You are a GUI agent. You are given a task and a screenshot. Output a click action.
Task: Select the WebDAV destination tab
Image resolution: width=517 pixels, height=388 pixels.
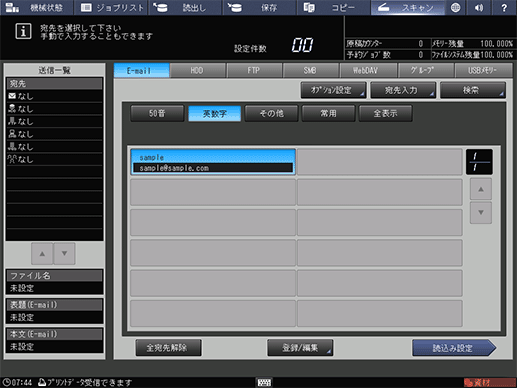click(x=368, y=70)
